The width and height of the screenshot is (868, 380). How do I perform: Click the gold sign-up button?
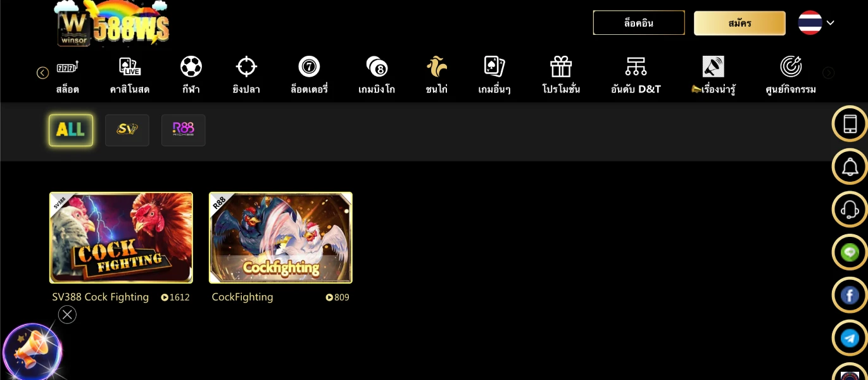tap(739, 23)
